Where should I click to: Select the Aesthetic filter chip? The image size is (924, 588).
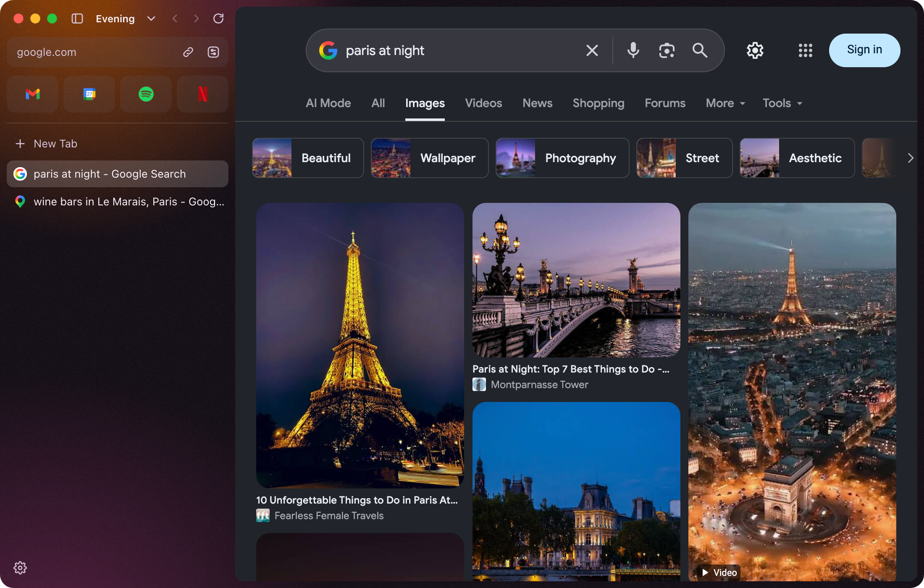[x=797, y=158]
